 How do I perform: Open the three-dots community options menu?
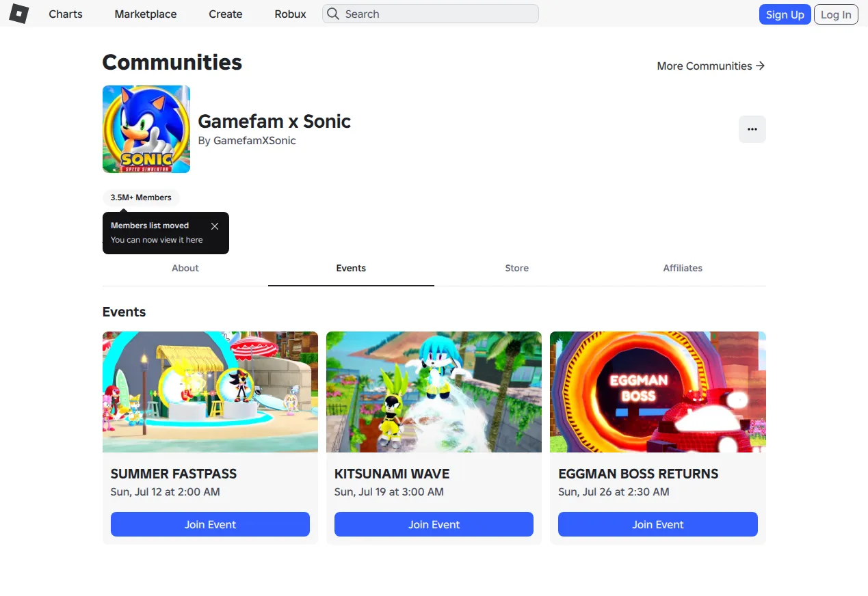pyautogui.click(x=752, y=129)
